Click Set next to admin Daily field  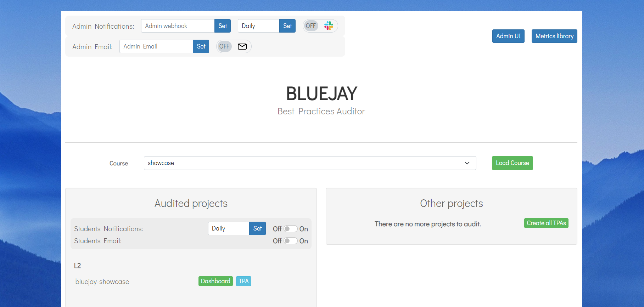287,26
